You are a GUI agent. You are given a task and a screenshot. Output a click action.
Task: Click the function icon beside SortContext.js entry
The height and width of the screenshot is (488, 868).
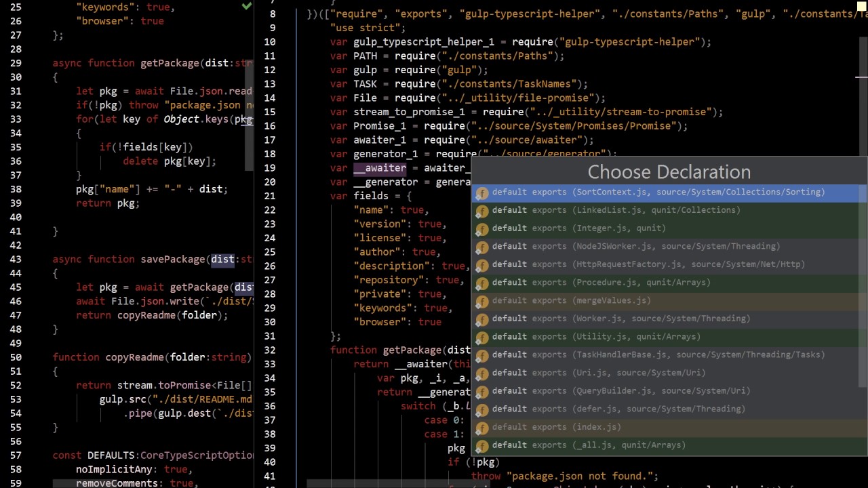pyautogui.click(x=482, y=193)
